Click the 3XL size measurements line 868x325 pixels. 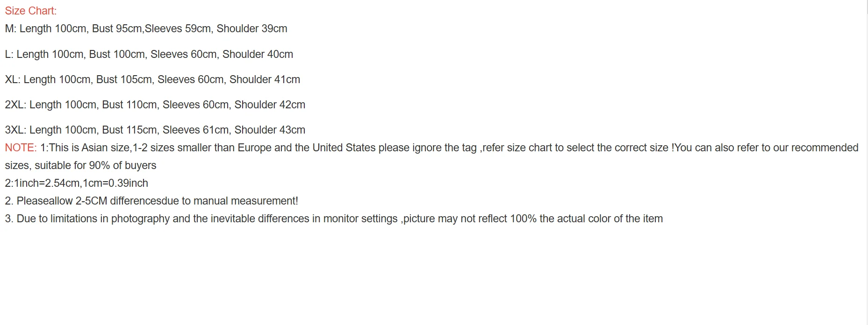[x=155, y=130]
